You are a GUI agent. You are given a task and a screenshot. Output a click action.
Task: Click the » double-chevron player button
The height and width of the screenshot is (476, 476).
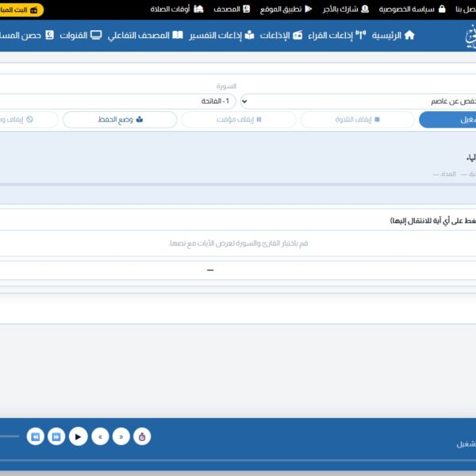pyautogui.click(x=121, y=436)
